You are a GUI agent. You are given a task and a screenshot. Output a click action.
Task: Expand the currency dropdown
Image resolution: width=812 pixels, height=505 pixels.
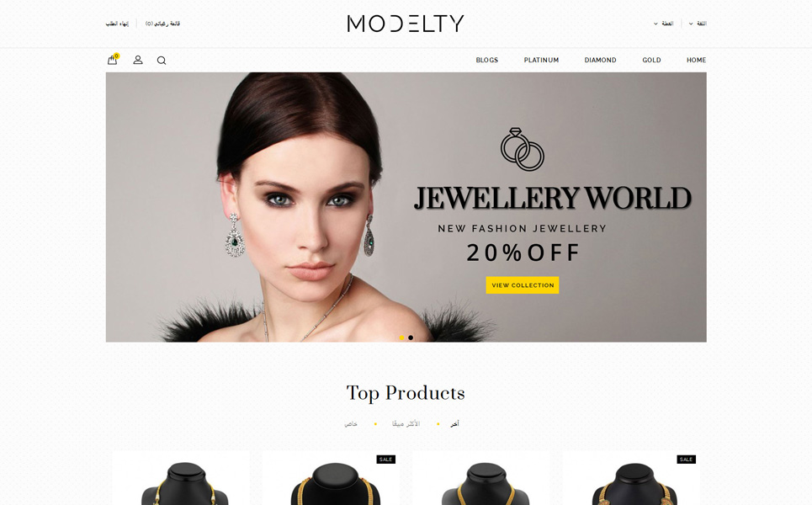click(663, 24)
